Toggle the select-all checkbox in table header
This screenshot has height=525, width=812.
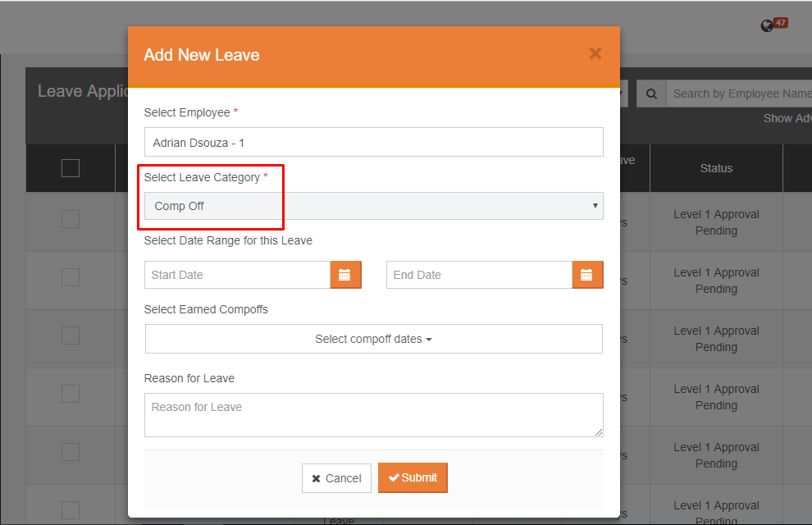pos(71,168)
